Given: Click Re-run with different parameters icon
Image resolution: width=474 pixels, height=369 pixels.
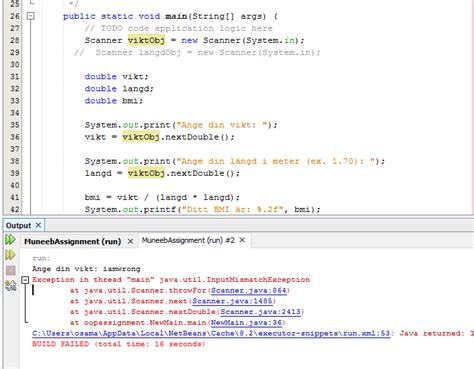Looking at the screenshot, I should tap(10, 255).
